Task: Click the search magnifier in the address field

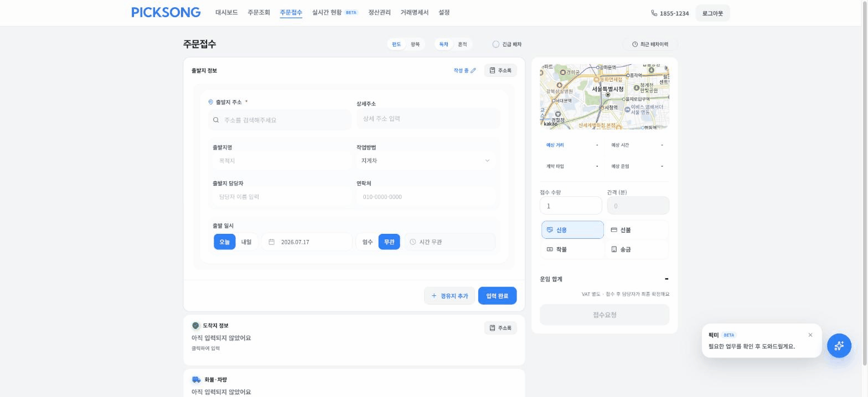Action: click(216, 120)
